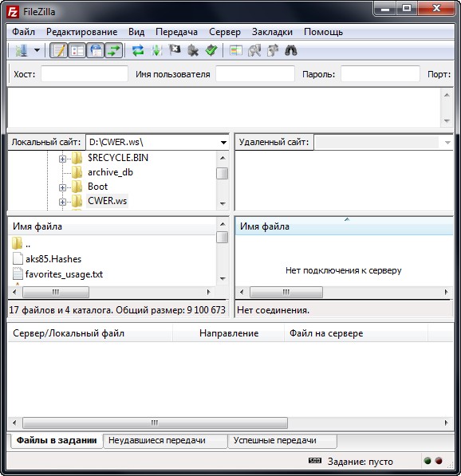Toggle remote directory tree display
The width and height of the screenshot is (461, 476).
point(96,50)
